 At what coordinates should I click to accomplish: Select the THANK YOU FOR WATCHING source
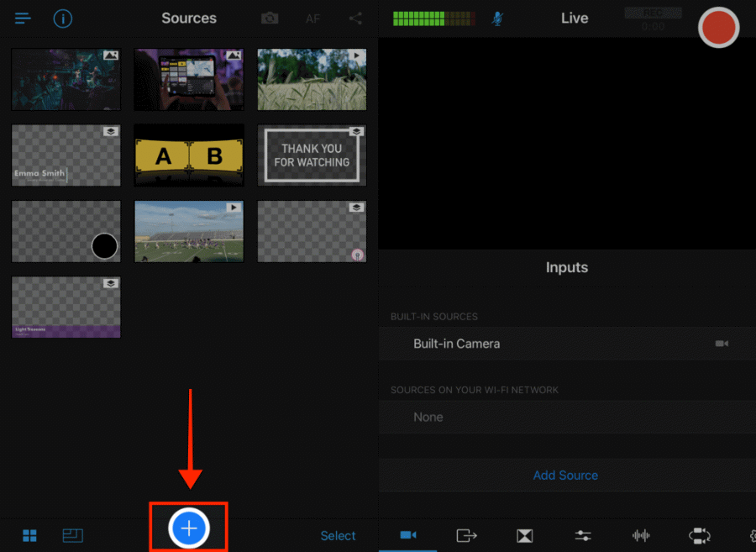(312, 155)
